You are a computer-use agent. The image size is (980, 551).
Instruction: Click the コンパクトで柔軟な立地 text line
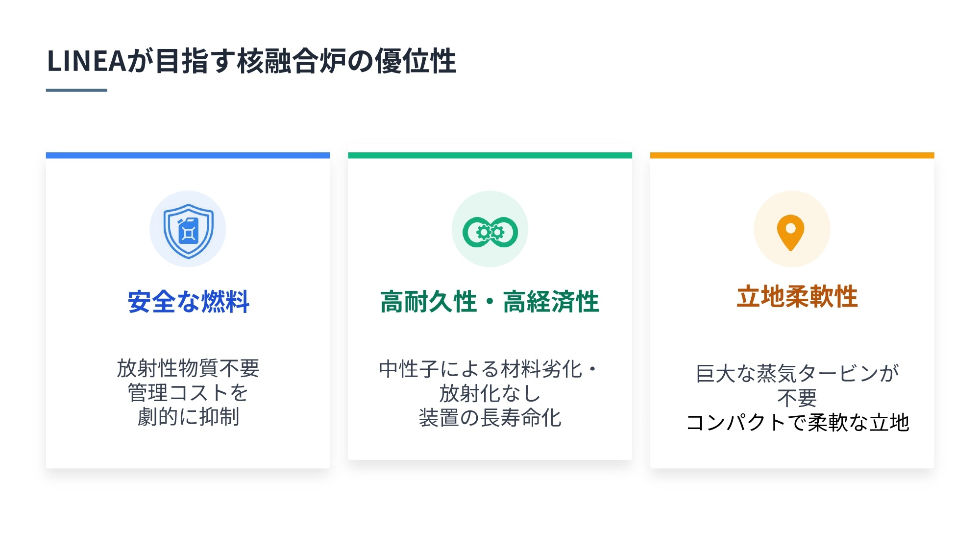[797, 422]
